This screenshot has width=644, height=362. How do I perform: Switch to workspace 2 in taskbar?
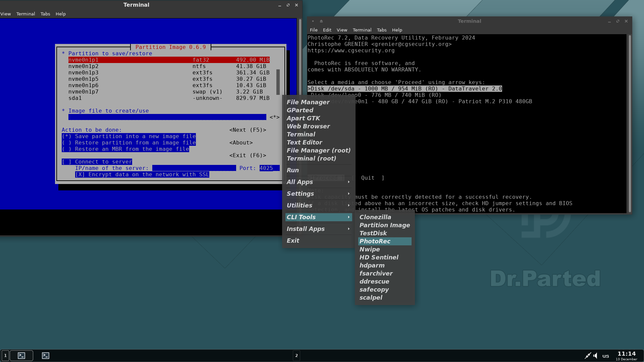296,356
